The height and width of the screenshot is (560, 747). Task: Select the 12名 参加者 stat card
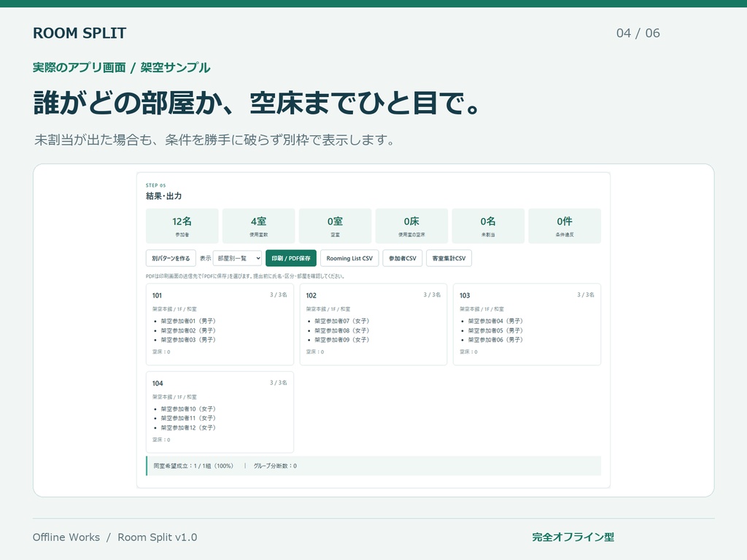[182, 226]
